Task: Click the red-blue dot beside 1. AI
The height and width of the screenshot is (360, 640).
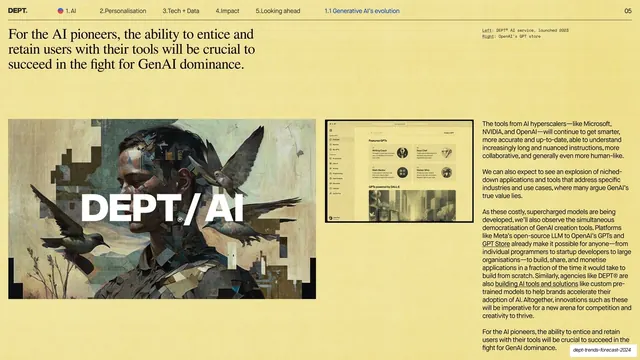Action: click(60, 11)
